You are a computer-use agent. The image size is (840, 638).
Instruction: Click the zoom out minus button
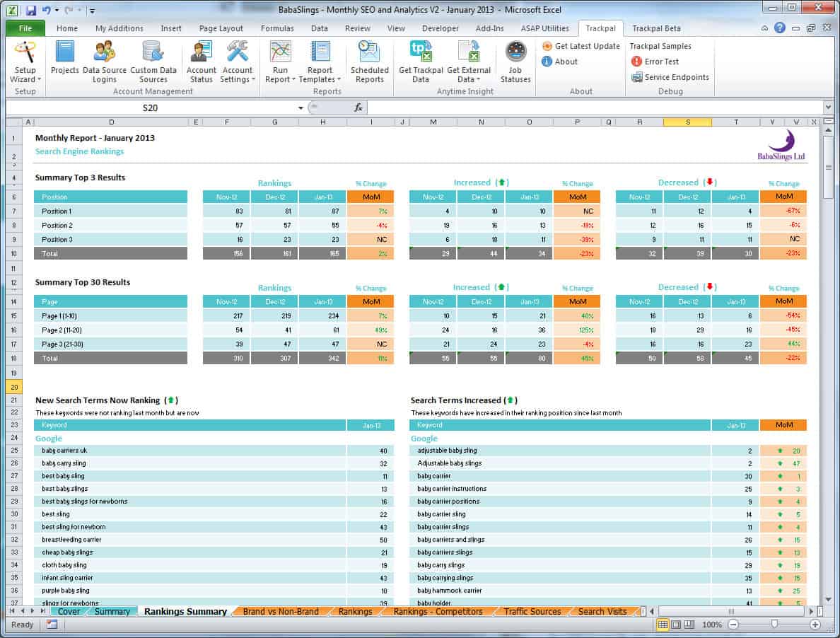[733, 625]
